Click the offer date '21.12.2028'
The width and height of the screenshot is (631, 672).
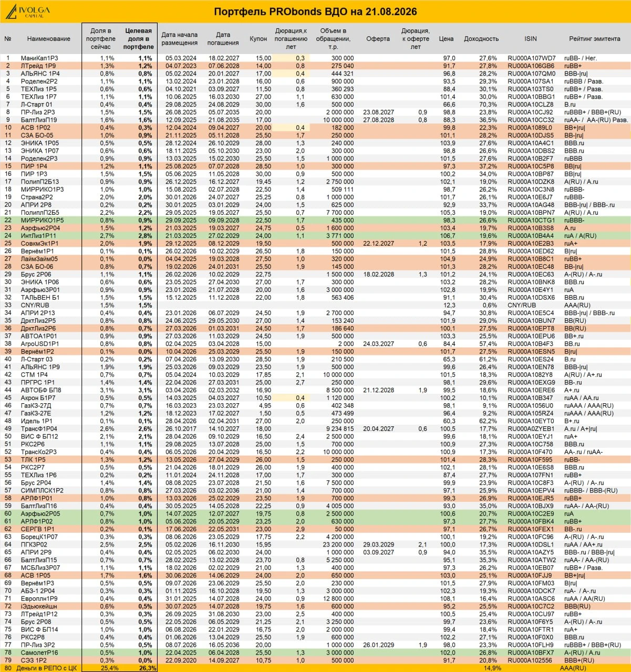(x=378, y=390)
